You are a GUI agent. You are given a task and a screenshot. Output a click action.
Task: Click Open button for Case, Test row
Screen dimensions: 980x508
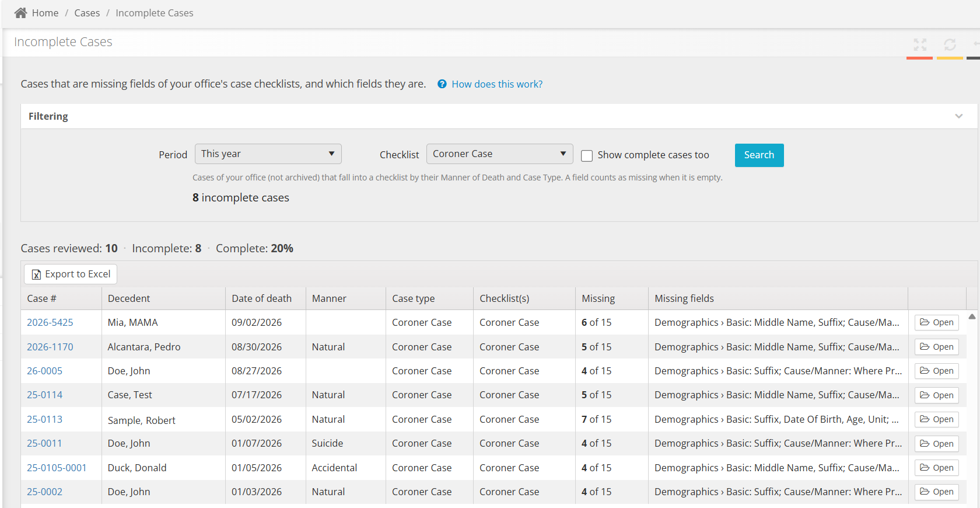(x=936, y=395)
